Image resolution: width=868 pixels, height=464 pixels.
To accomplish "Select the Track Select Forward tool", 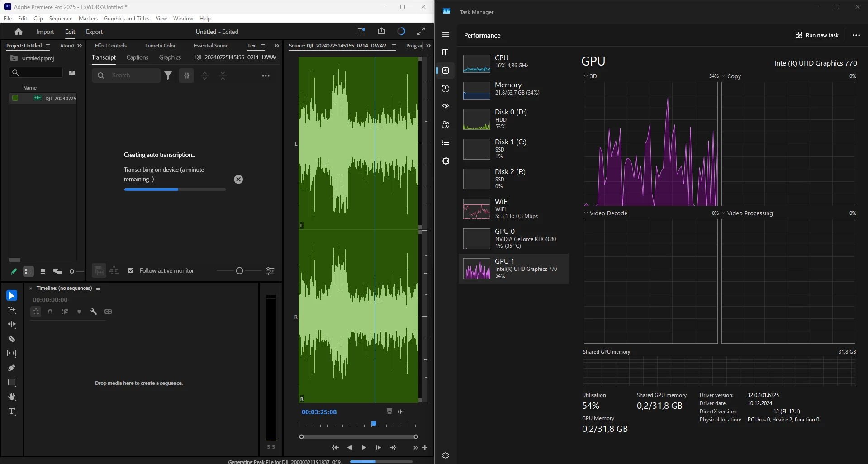I will point(12,310).
